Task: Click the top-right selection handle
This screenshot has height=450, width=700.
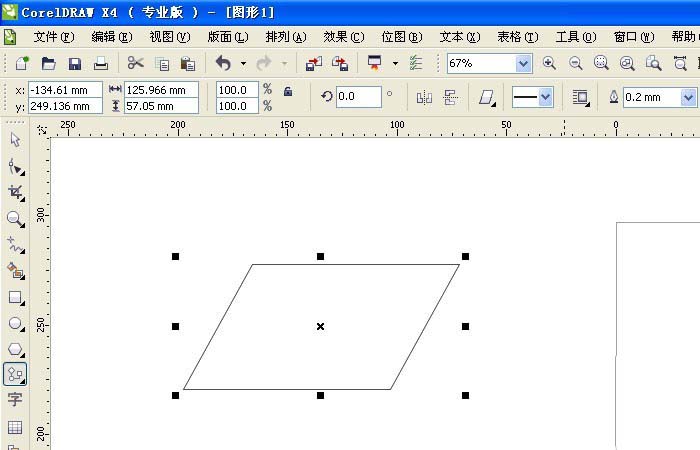Action: tap(465, 256)
